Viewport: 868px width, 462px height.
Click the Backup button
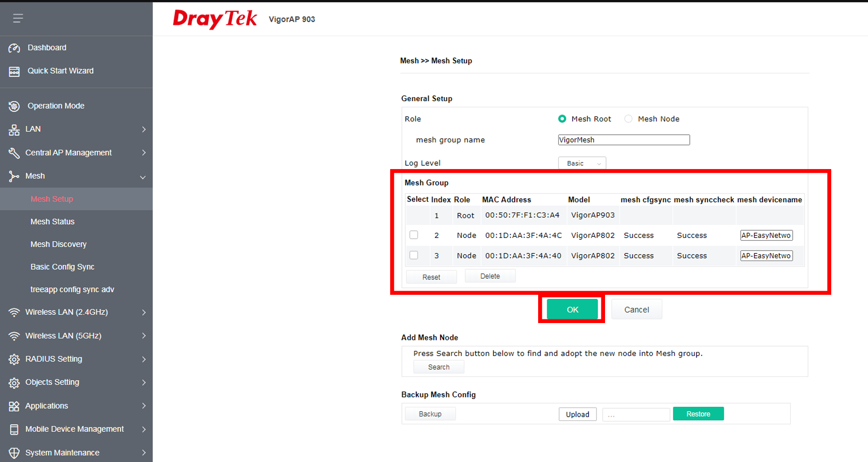pos(430,414)
